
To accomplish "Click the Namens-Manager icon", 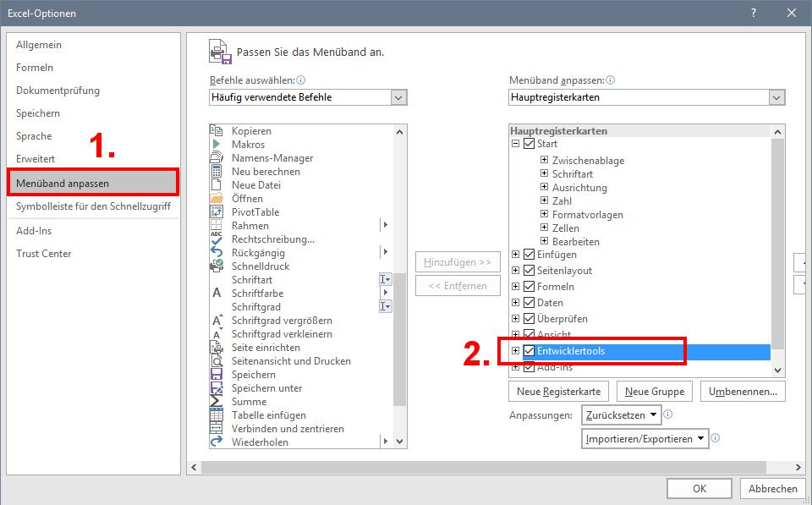I will [217, 158].
